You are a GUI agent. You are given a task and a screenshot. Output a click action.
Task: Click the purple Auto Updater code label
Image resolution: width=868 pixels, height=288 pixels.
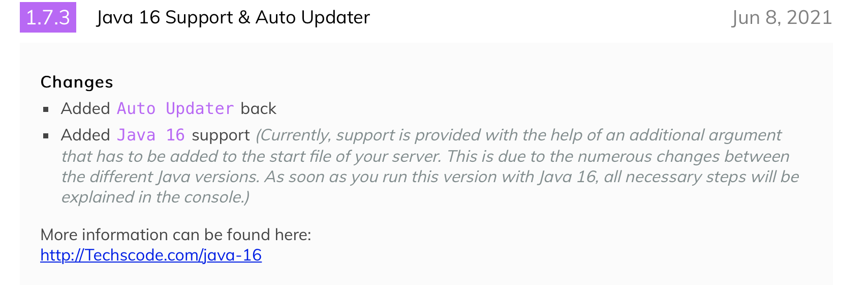(175, 108)
